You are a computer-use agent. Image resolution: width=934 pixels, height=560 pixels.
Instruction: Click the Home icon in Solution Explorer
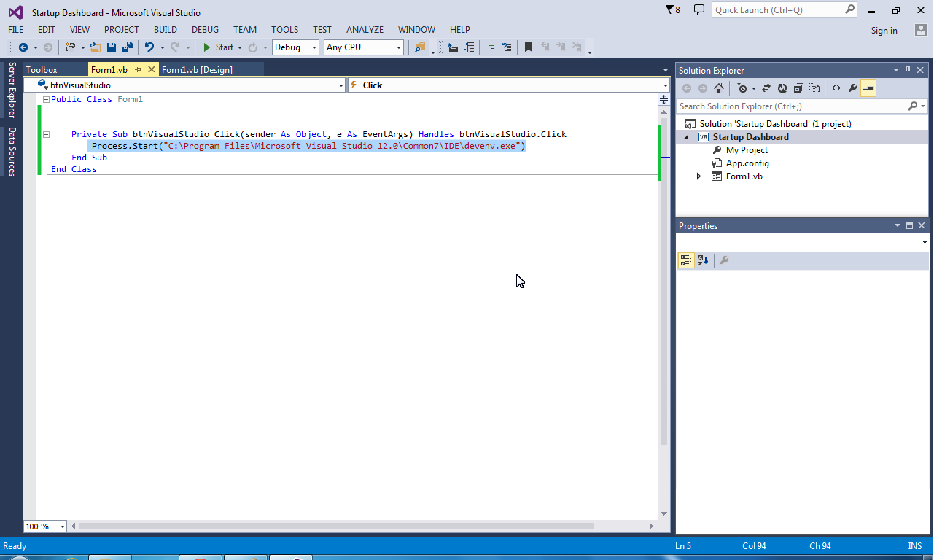point(719,87)
